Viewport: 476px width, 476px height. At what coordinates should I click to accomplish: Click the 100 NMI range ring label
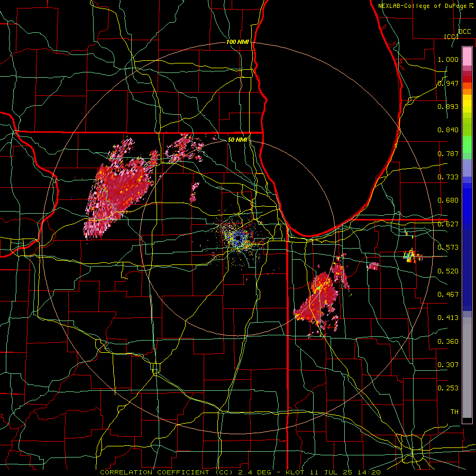coord(237,42)
